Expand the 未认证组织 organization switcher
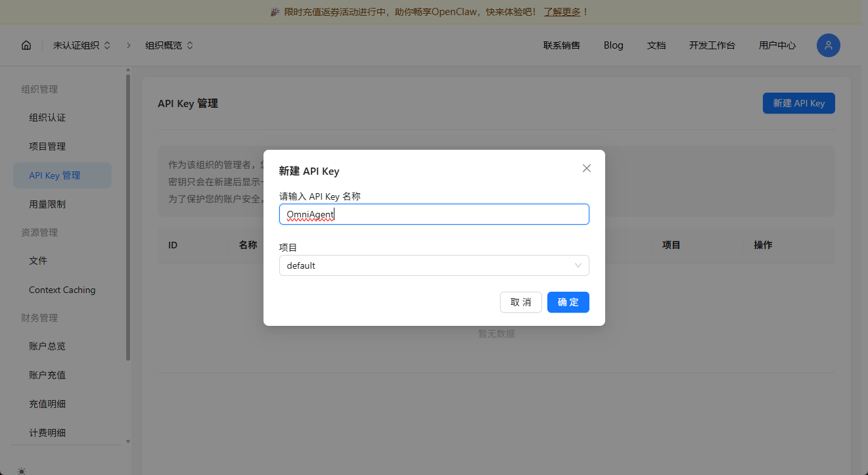 point(81,45)
